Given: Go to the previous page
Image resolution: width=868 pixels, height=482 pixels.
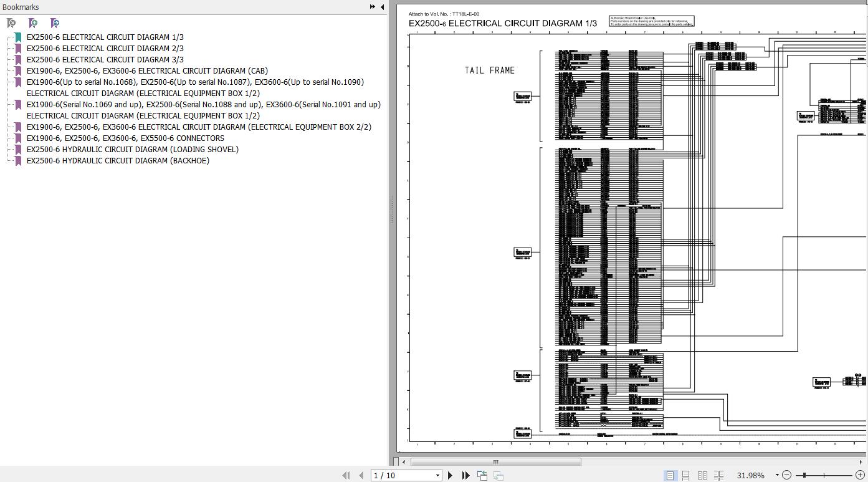Looking at the screenshot, I should 361,476.
